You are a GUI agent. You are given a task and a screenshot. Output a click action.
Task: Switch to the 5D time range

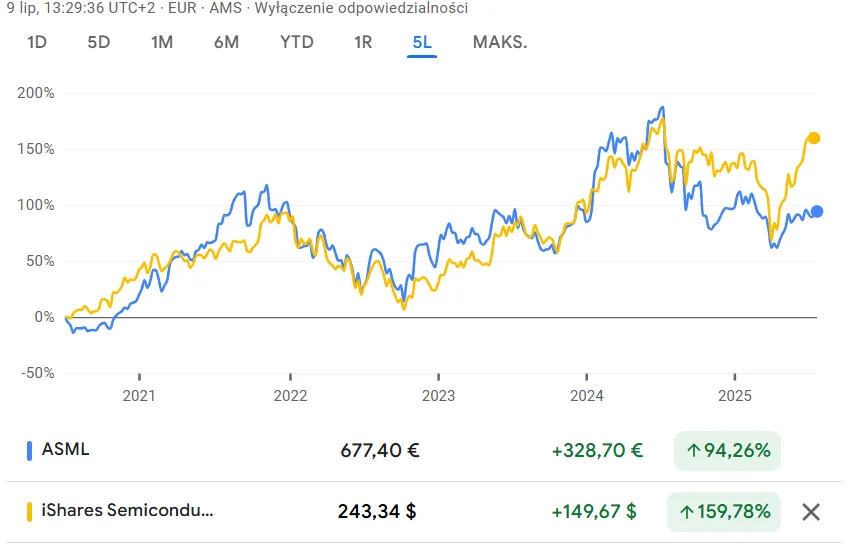tap(99, 42)
